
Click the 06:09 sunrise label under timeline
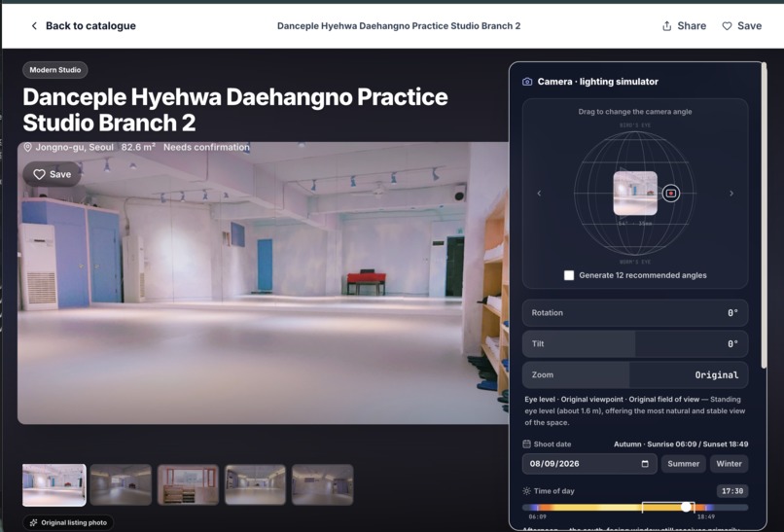pyautogui.click(x=538, y=517)
